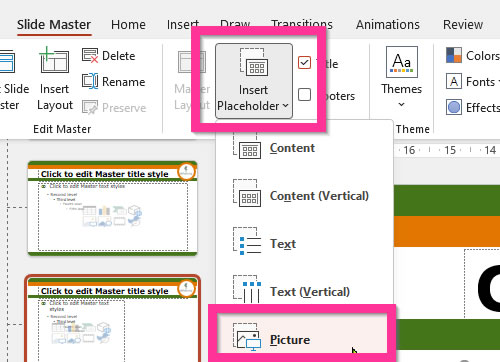Image resolution: width=500 pixels, height=362 pixels.
Task: Click the Effects circle icon
Action: tap(454, 108)
